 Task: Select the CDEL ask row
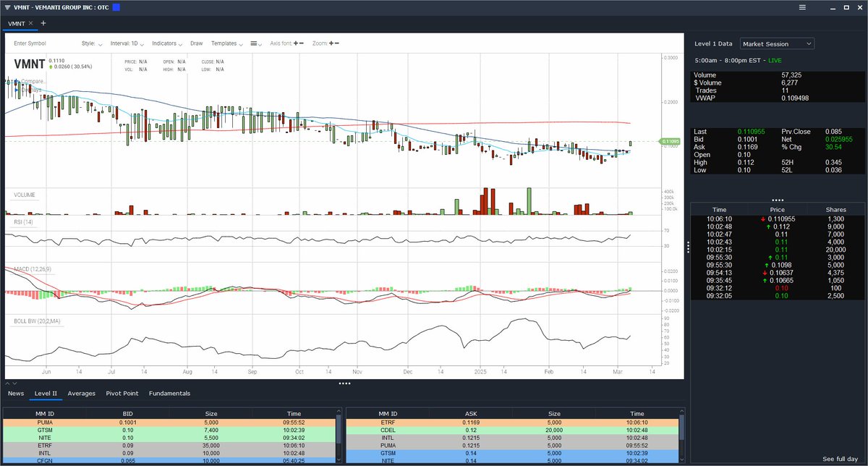click(512, 430)
